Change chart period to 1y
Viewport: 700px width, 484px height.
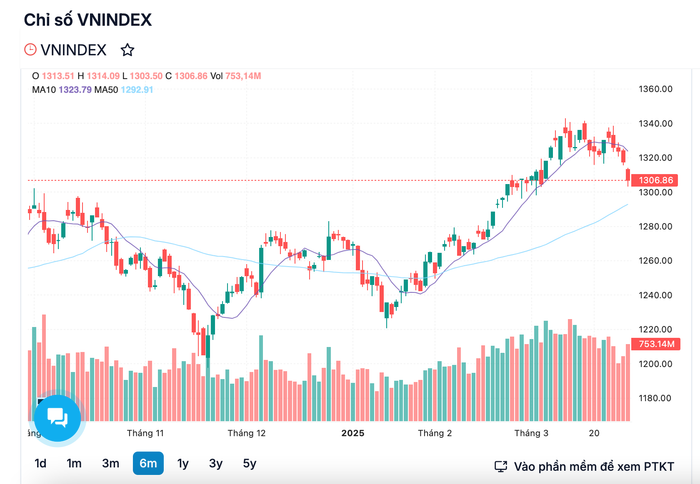pos(183,463)
